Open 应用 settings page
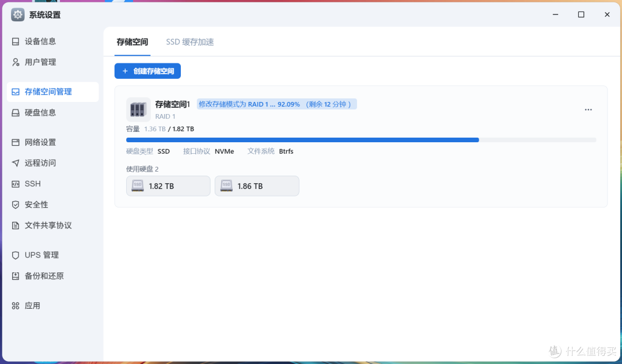The image size is (622, 364). pyautogui.click(x=53, y=306)
